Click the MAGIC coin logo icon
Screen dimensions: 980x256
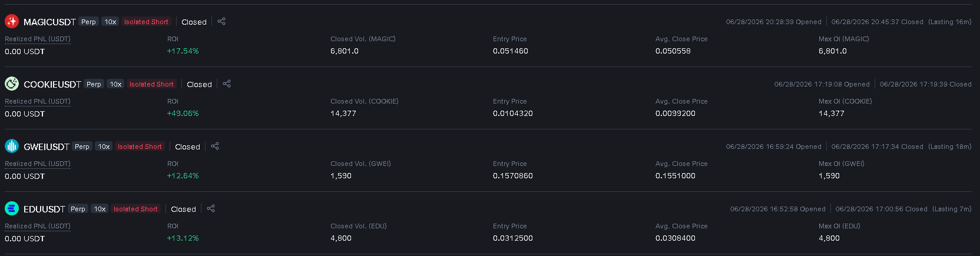click(x=12, y=21)
